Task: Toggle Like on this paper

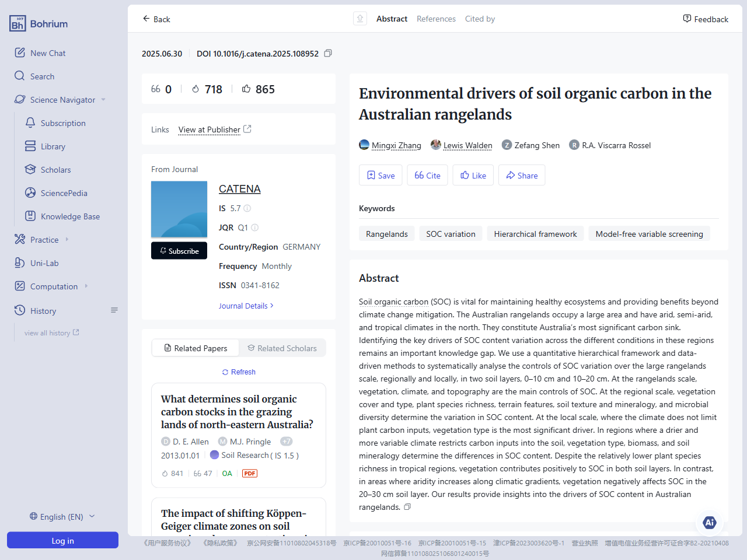Action: (x=473, y=175)
